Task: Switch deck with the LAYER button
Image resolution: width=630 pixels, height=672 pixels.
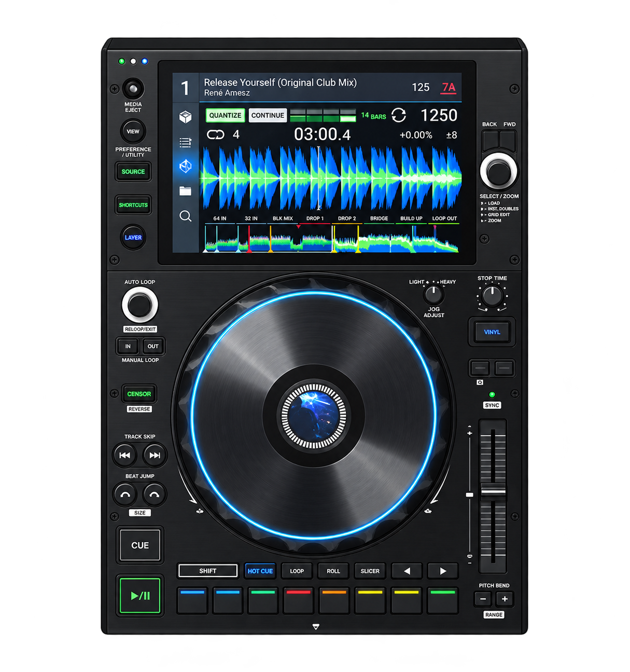Action: [133, 238]
